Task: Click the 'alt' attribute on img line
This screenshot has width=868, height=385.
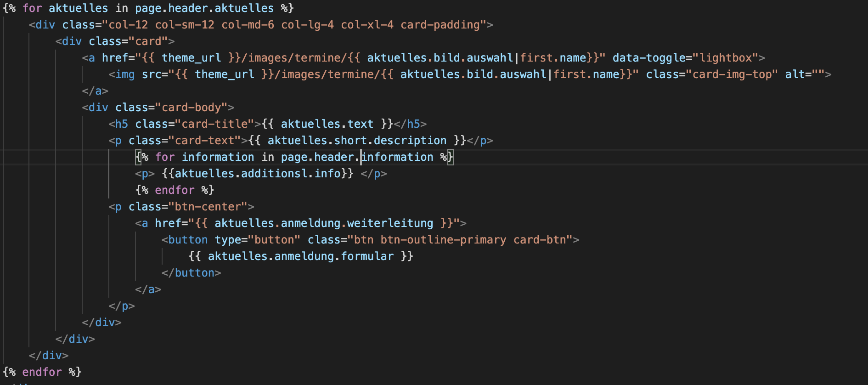Action: pyautogui.click(x=795, y=74)
